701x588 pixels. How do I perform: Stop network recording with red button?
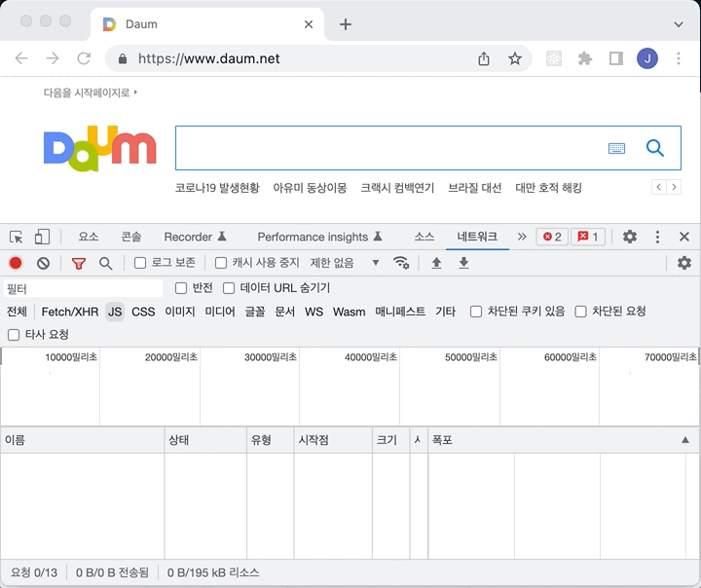pos(16,263)
